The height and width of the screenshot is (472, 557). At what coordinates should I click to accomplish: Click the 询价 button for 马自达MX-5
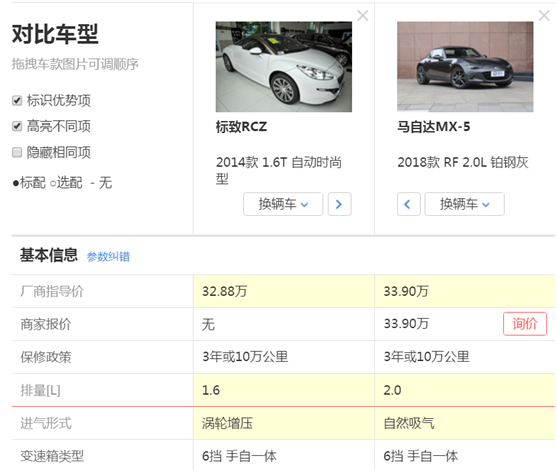pos(525,324)
